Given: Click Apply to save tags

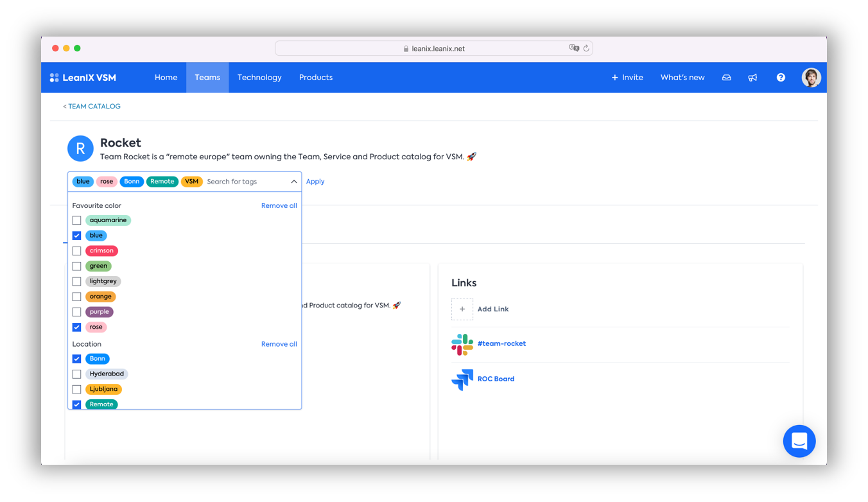Looking at the screenshot, I should [x=315, y=182].
